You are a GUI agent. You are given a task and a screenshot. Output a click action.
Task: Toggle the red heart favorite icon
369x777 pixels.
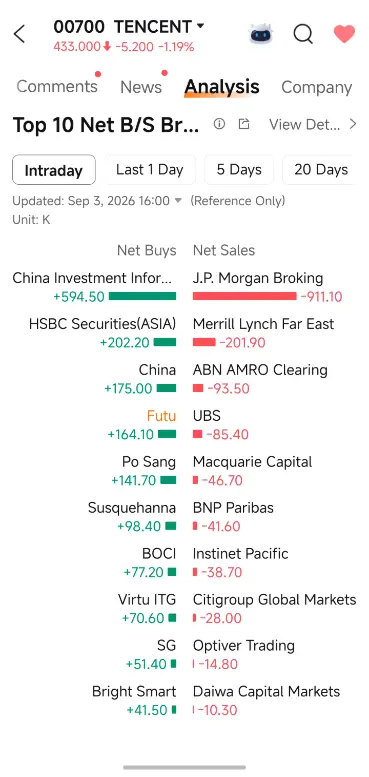point(344,34)
